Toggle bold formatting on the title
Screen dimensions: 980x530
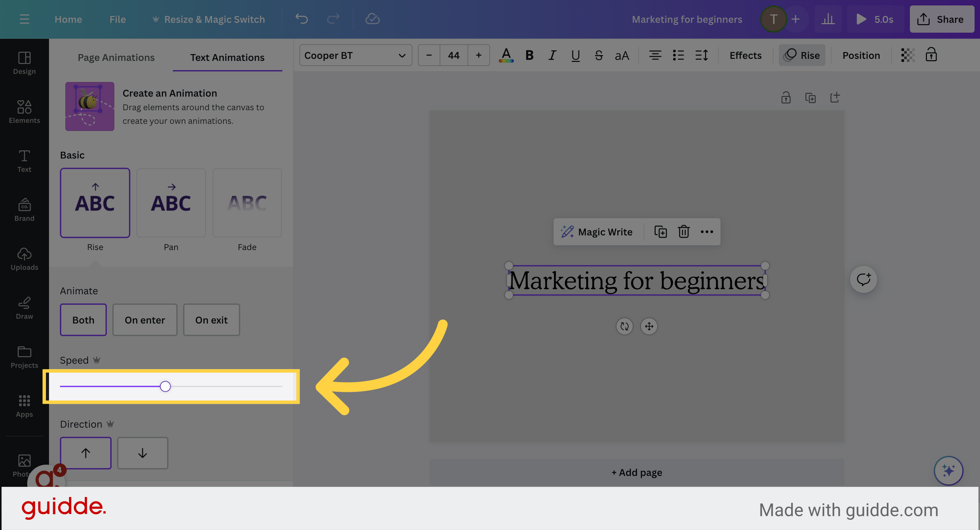pyautogui.click(x=529, y=55)
